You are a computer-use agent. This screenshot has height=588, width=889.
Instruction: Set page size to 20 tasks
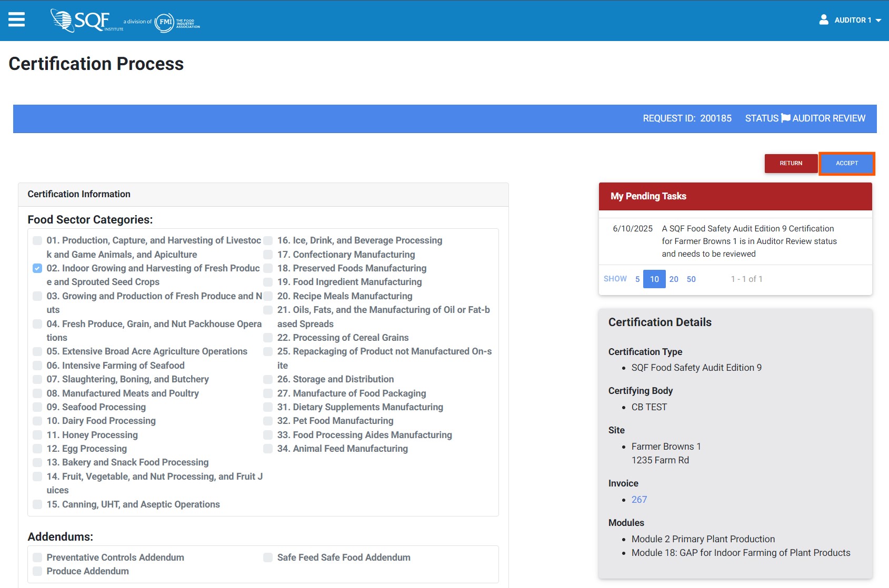[674, 279]
